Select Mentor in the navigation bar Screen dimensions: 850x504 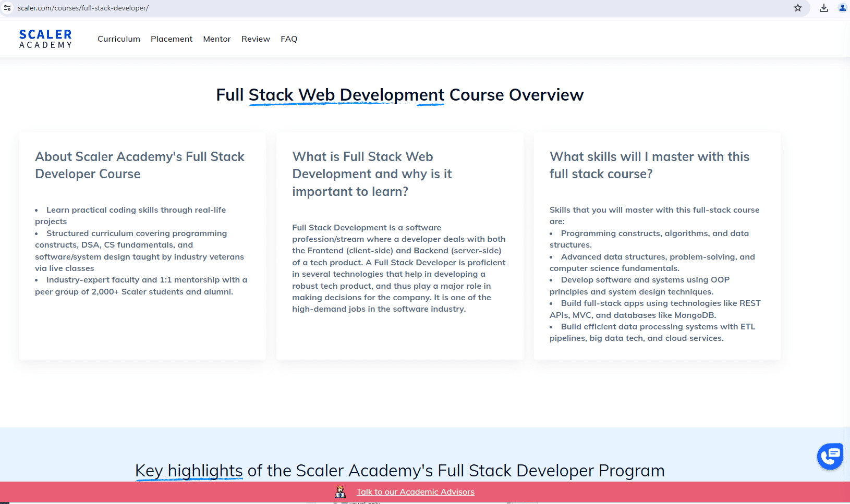[217, 39]
